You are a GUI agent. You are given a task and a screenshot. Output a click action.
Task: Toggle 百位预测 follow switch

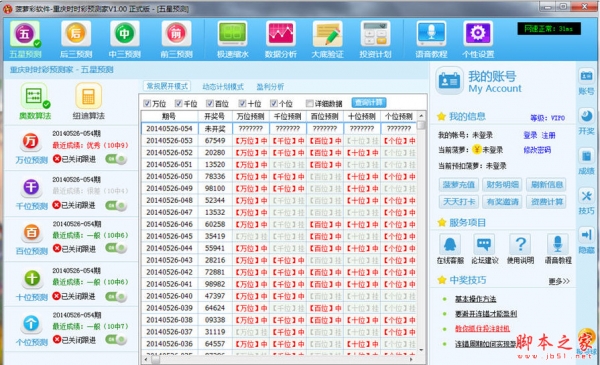coord(116,248)
